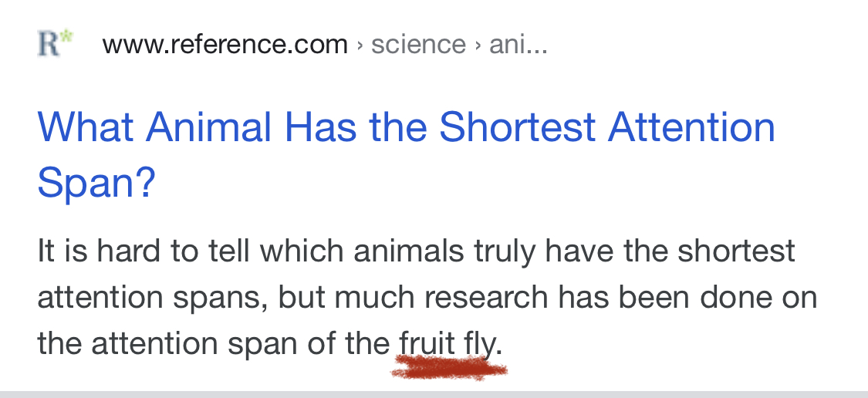The width and height of the screenshot is (868, 398).
Task: Click the chevron between science and ani...
Action: pyautogui.click(x=478, y=46)
